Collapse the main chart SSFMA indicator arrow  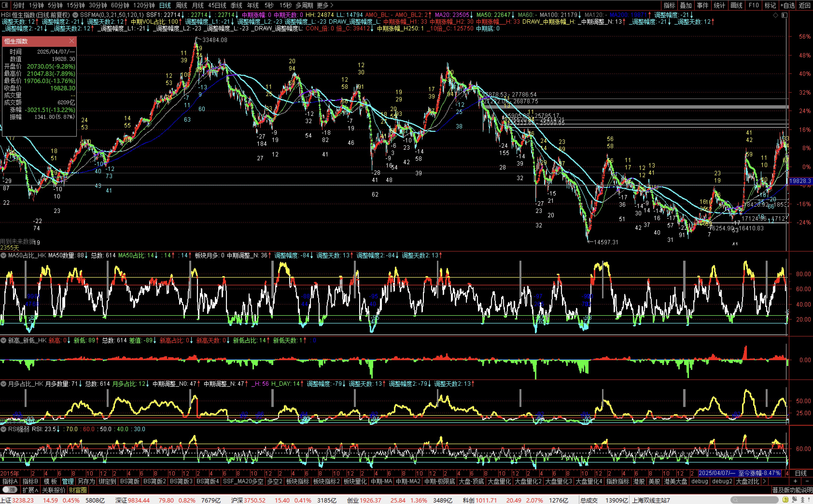click(x=75, y=15)
